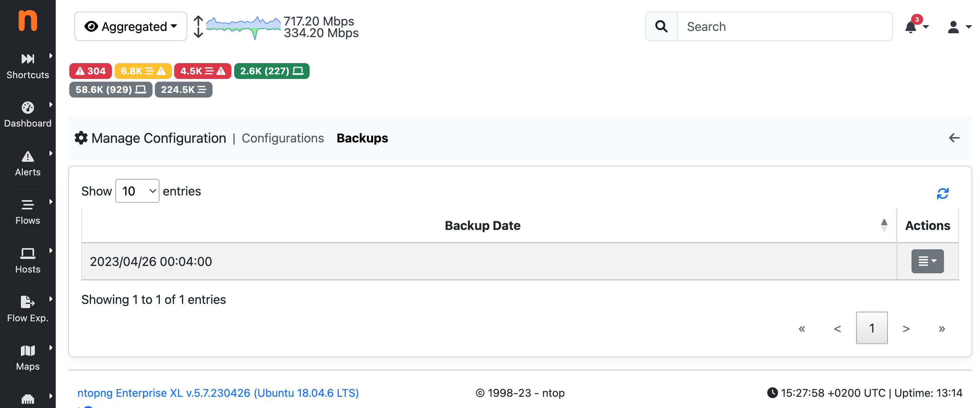Screen dimensions: 980x408
Task: Expand the Shortcuts submenu arrow
Action: coord(51,56)
